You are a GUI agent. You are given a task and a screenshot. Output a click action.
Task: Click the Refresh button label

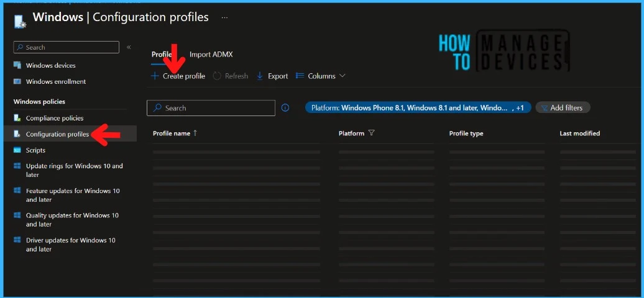point(236,76)
